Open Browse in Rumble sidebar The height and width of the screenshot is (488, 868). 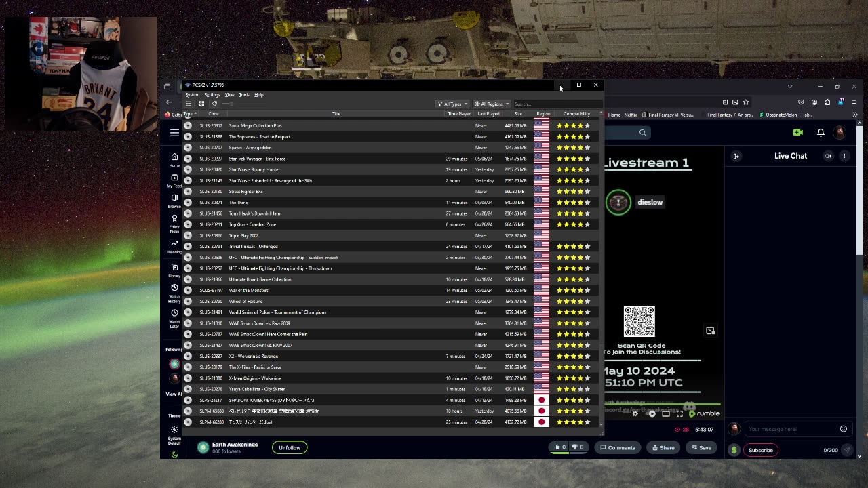(174, 201)
